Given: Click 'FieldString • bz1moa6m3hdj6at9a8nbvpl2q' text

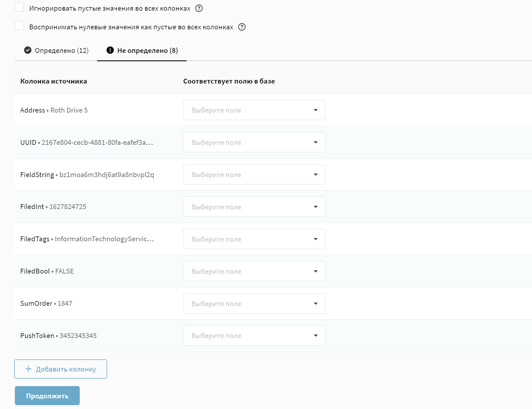Looking at the screenshot, I should [87, 175].
